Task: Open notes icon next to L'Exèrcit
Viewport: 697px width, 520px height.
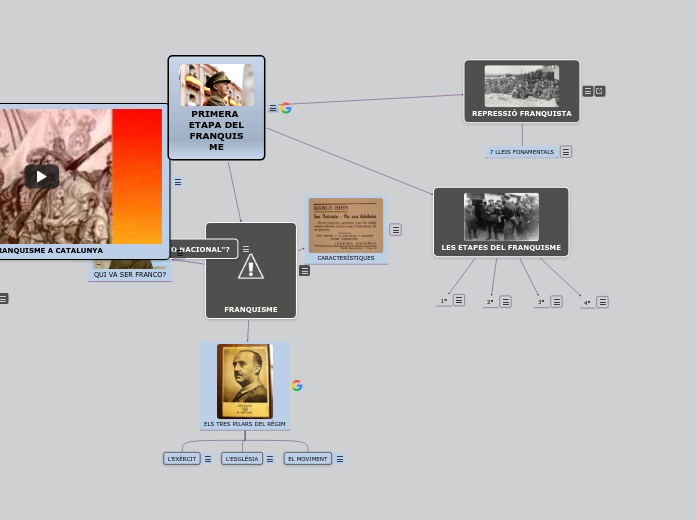Action: point(208,459)
